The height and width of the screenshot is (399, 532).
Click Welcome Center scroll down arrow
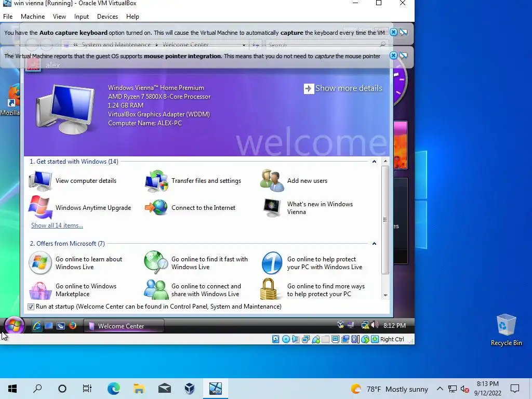pos(385,296)
